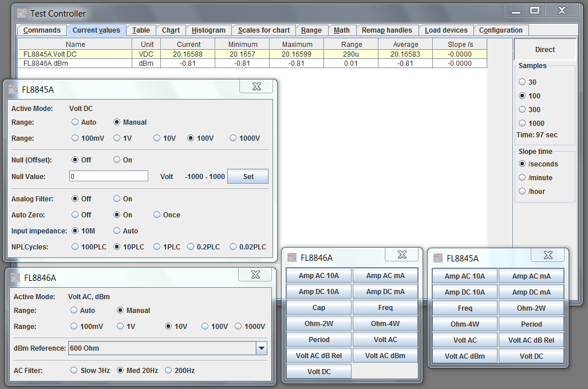
Task: Click the Null Value input field
Action: pyautogui.click(x=109, y=177)
